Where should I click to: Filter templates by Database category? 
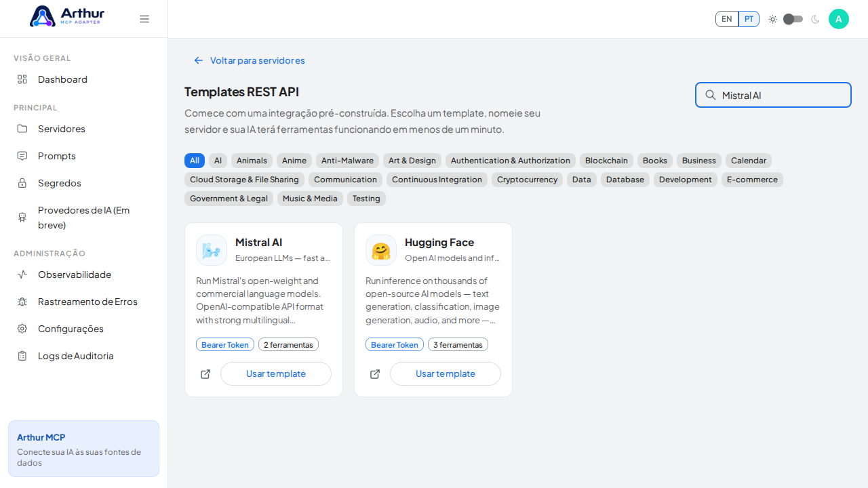(x=625, y=180)
